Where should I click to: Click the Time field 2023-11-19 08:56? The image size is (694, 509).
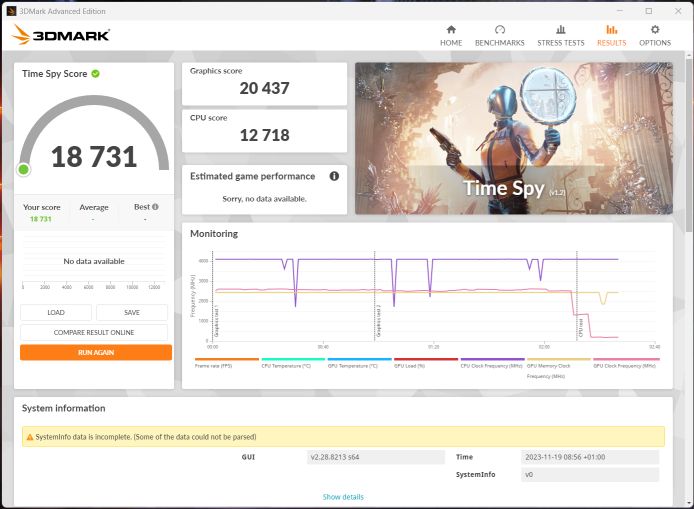pos(590,457)
